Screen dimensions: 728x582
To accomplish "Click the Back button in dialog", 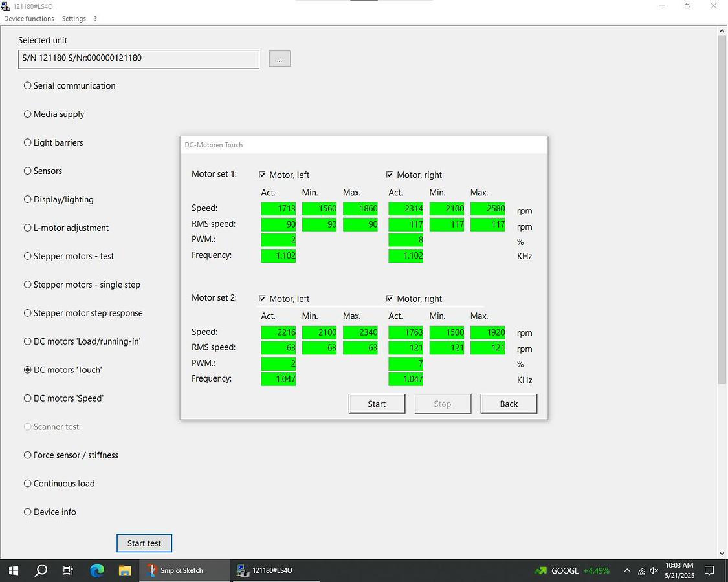I will point(508,404).
